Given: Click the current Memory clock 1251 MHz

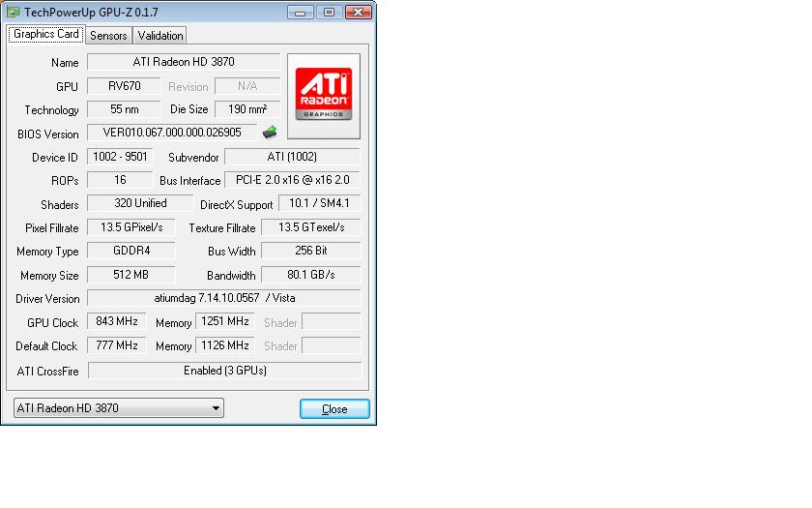Looking at the screenshot, I should click(x=224, y=321).
